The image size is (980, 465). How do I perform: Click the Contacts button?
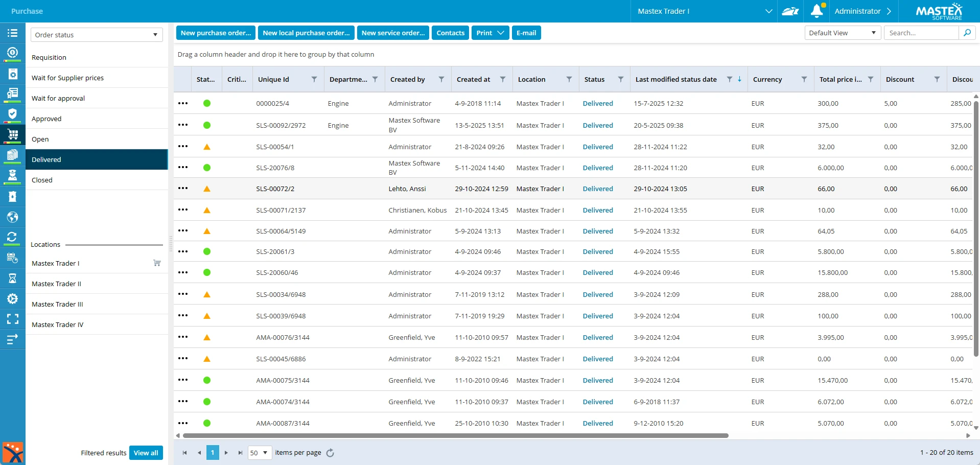(450, 33)
